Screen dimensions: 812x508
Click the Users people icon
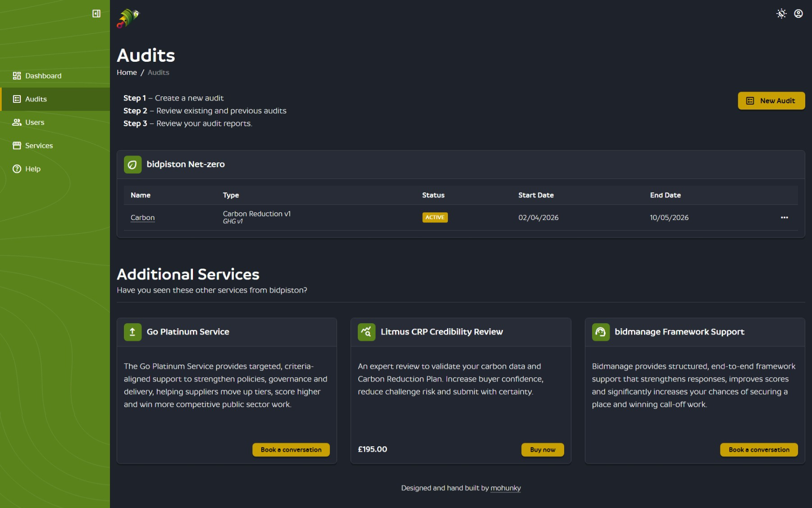point(17,122)
